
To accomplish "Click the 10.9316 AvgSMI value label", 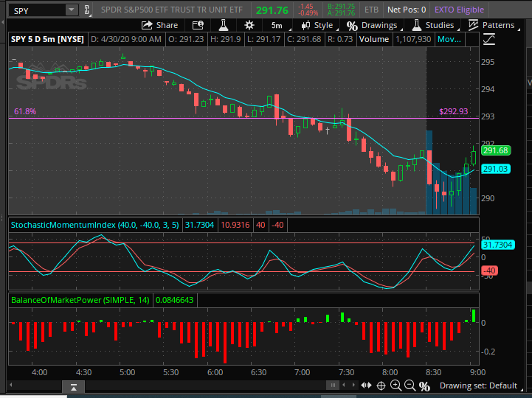I will point(235,225).
